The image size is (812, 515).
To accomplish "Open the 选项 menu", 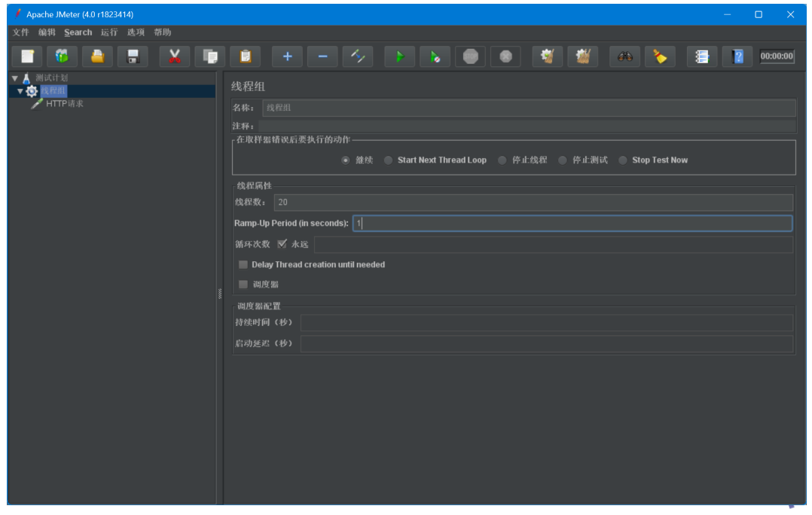I will coord(136,32).
